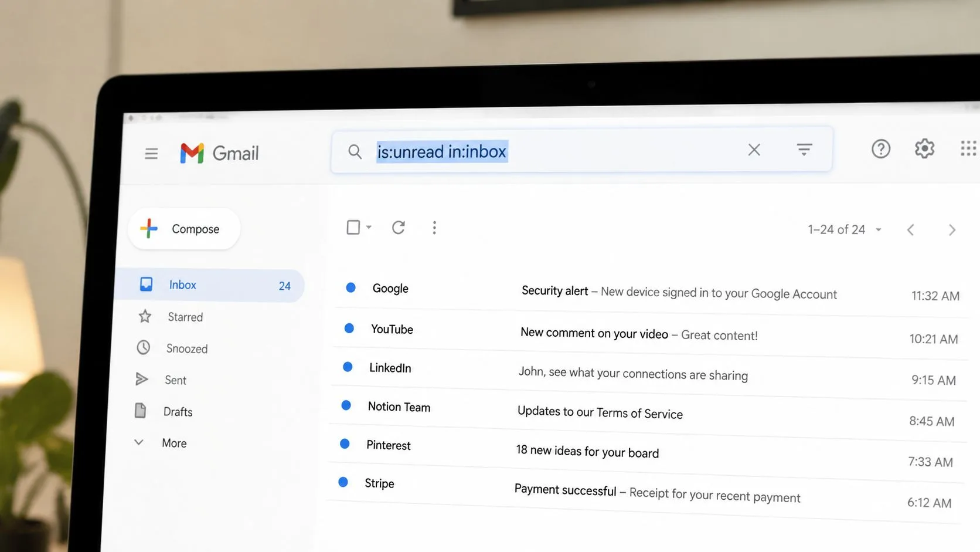Click the unread dot beside LinkedIn

coord(348,367)
